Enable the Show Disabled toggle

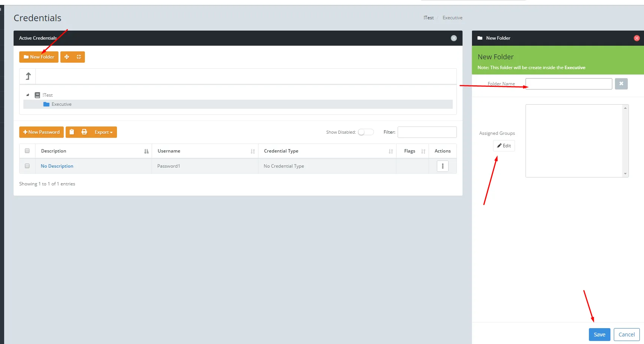pyautogui.click(x=365, y=132)
